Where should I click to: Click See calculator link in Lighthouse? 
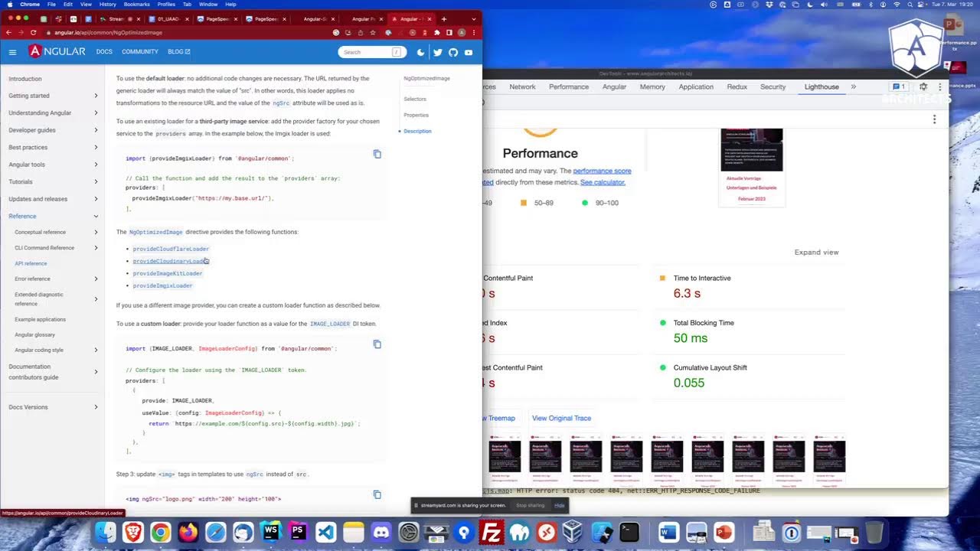pyautogui.click(x=603, y=182)
